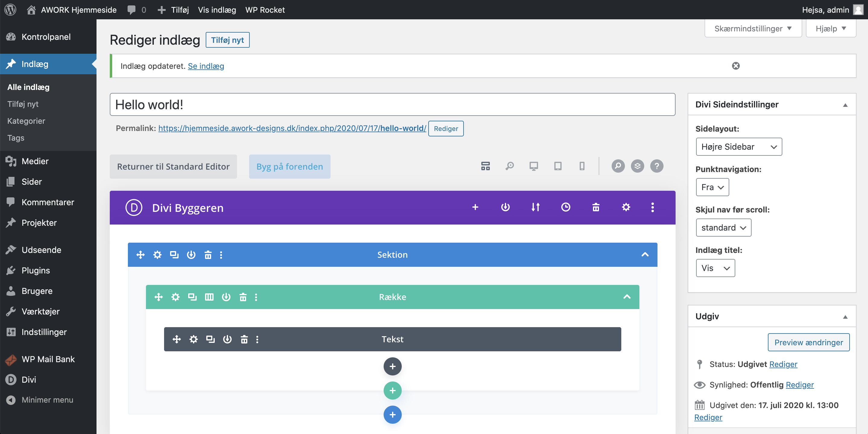Click the Hello world! title field
The width and height of the screenshot is (868, 434).
(392, 104)
